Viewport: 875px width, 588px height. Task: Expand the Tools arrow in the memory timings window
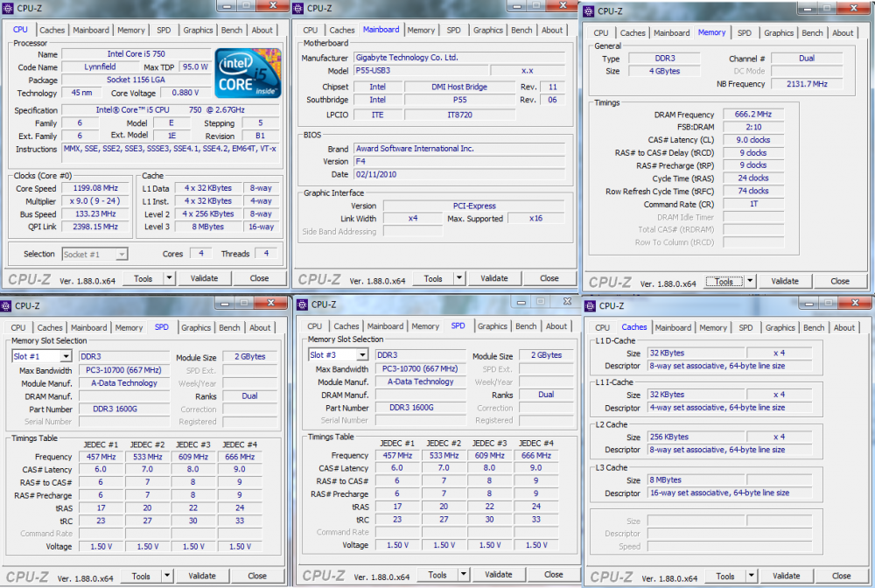pyautogui.click(x=750, y=281)
